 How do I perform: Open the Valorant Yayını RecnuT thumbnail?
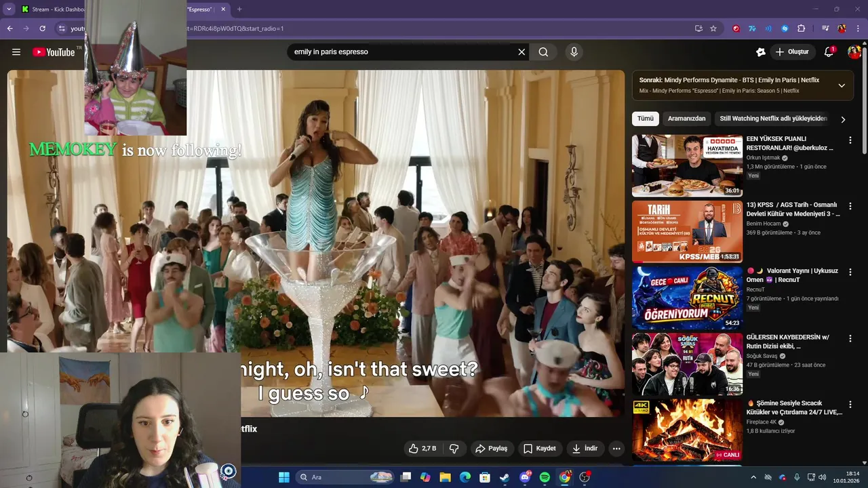point(687,298)
